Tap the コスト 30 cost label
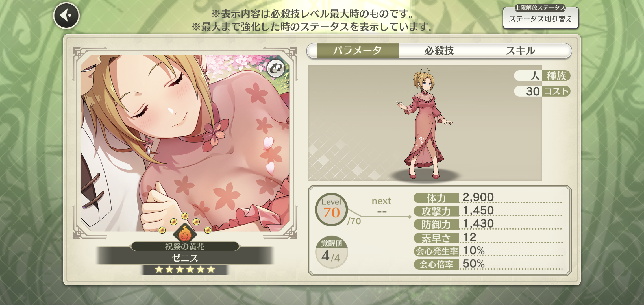Viewport: 644px width, 305px height. tap(542, 91)
